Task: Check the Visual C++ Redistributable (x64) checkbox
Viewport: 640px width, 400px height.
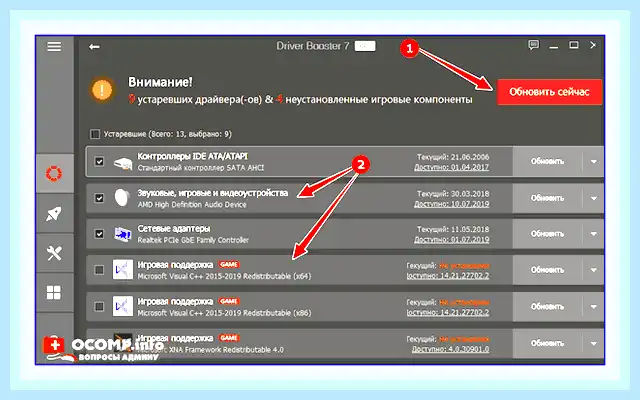Action: 99,270
